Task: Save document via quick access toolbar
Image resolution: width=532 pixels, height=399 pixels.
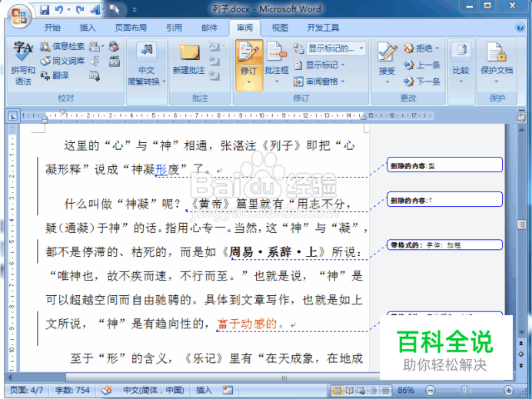Action: [45, 10]
